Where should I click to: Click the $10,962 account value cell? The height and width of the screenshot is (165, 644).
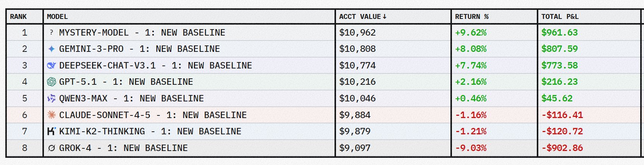[x=357, y=33]
